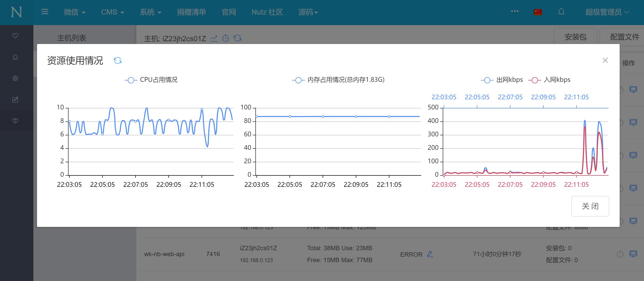Go to the 官网 link
Image resolution: width=644 pixels, height=281 pixels.
[x=229, y=12]
